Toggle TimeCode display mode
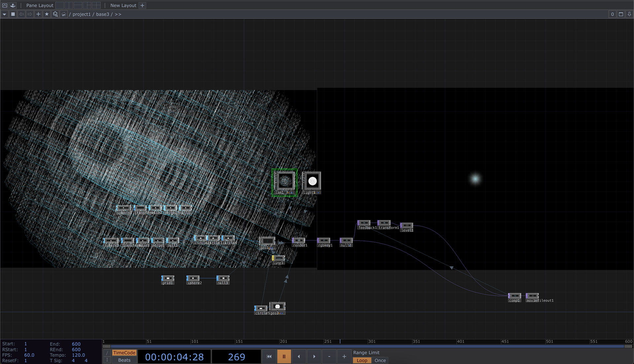 (124, 353)
